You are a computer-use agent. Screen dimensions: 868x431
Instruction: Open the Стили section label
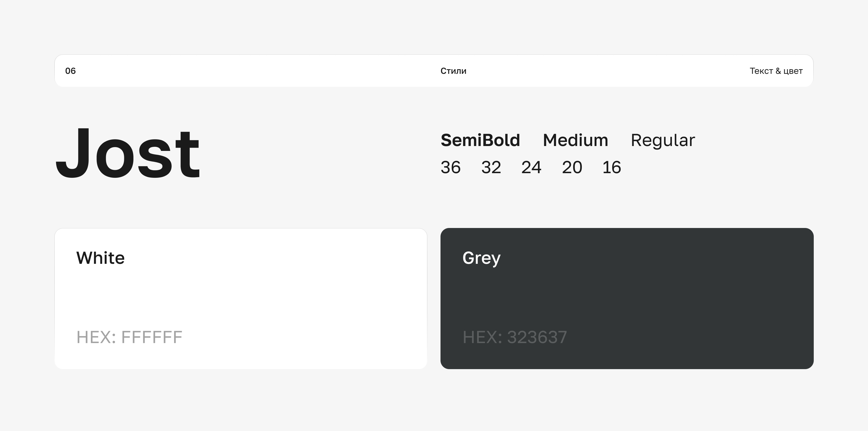pyautogui.click(x=453, y=71)
